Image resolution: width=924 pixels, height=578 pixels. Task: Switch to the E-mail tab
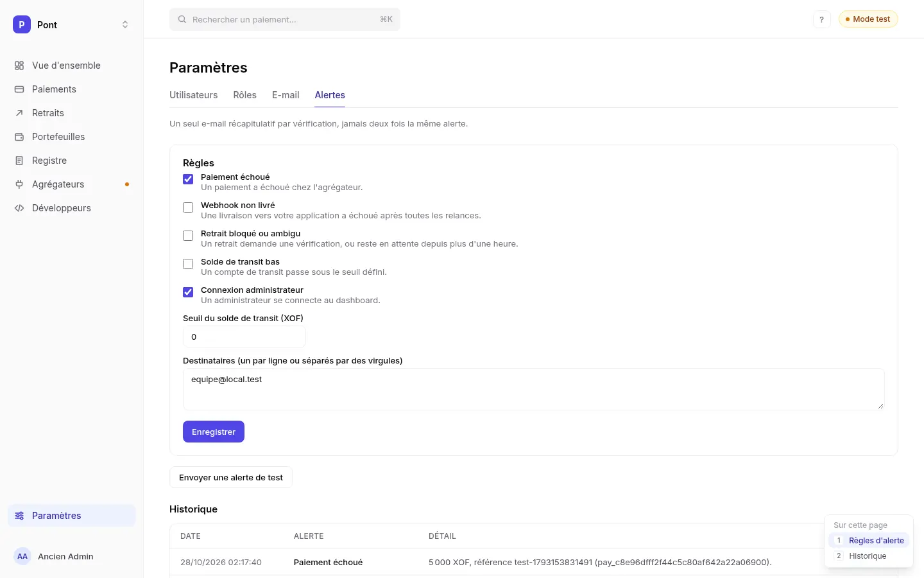(x=286, y=95)
